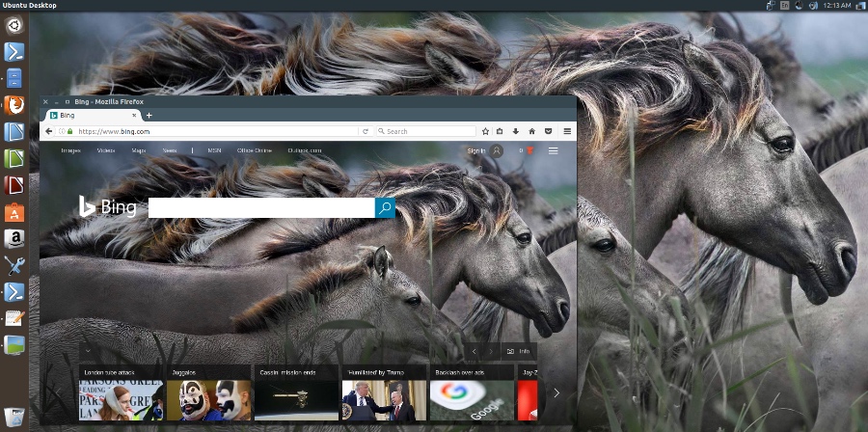Image resolution: width=868 pixels, height=432 pixels.
Task: Open Firefox downloads arrow icon
Action: [516, 131]
